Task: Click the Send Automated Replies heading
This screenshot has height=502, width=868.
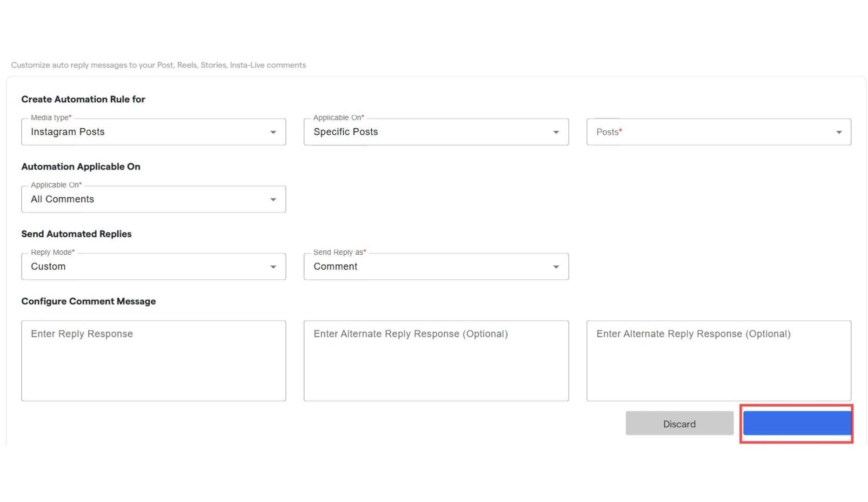Action: pyautogui.click(x=76, y=234)
